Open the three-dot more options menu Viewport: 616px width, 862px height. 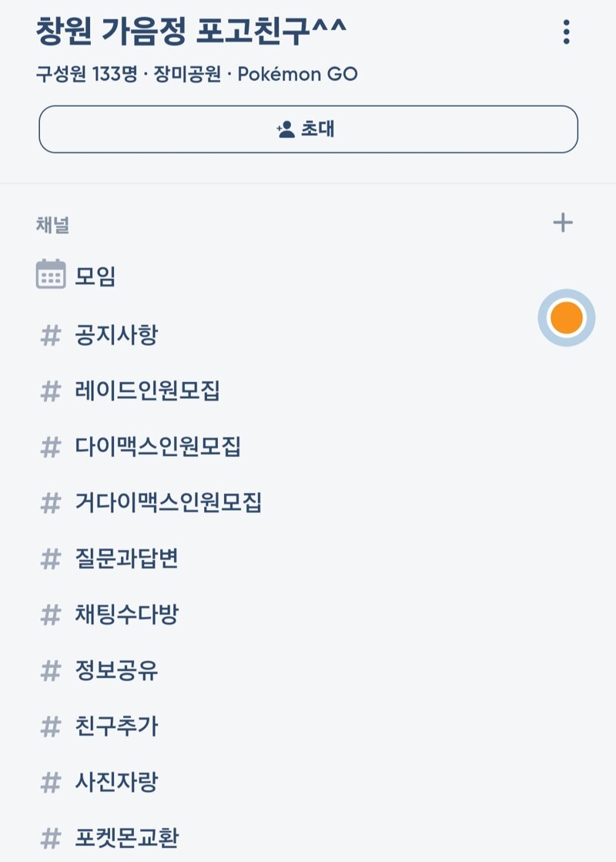click(x=566, y=32)
